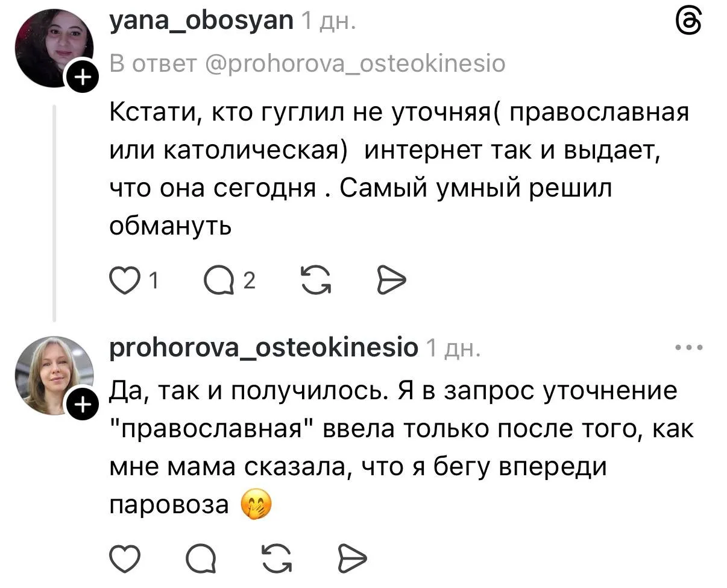Repost prohorova_osteokinesio's reply

click(277, 559)
